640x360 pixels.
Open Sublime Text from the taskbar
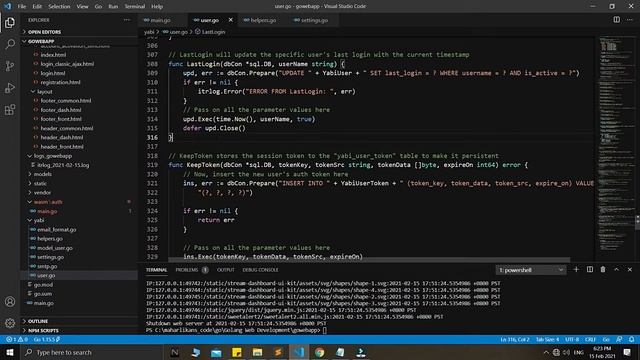tap(278, 352)
